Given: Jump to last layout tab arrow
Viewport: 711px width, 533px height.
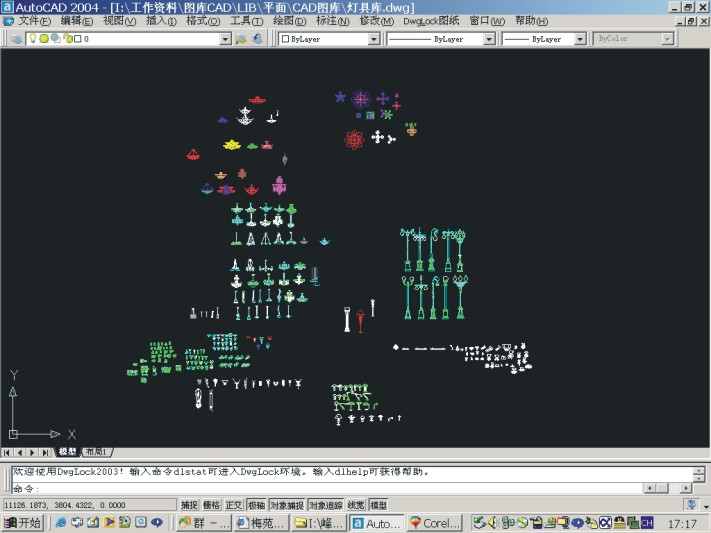Looking at the screenshot, I should click(x=46, y=453).
